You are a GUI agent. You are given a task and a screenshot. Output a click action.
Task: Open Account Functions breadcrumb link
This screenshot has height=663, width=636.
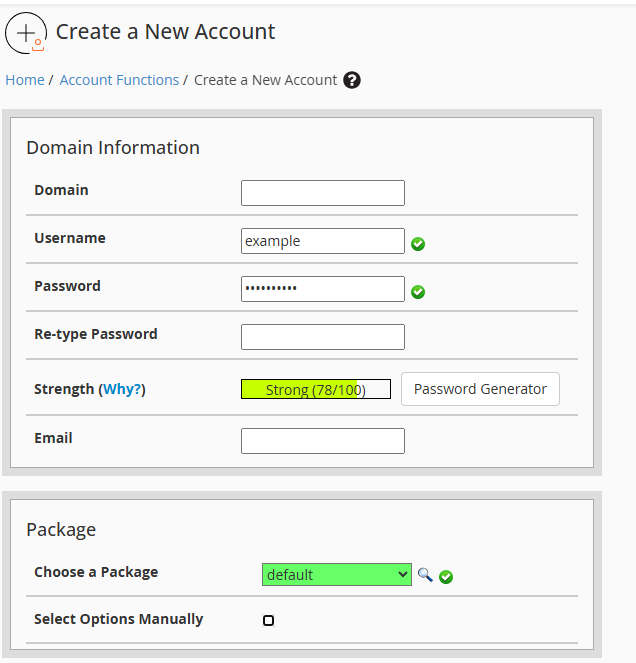point(119,80)
